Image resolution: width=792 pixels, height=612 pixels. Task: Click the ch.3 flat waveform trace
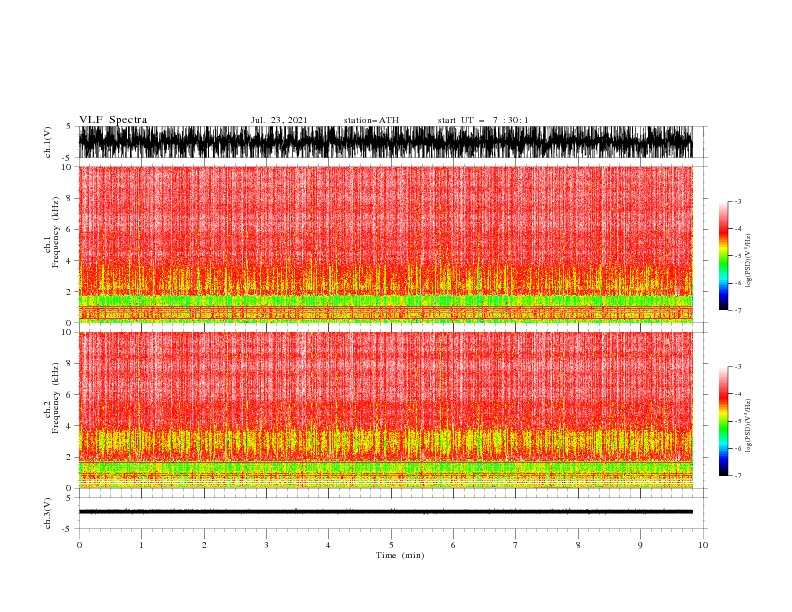[385, 512]
